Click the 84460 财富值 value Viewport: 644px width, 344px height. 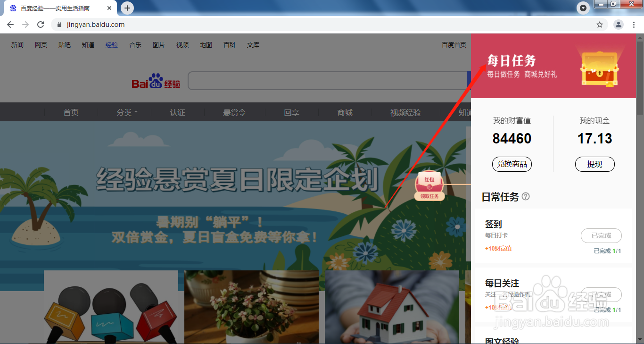(x=512, y=138)
